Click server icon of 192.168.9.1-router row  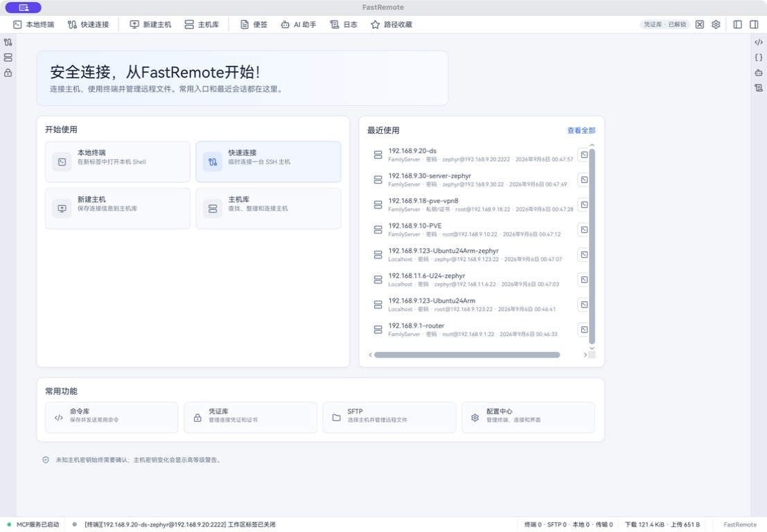[x=378, y=330]
